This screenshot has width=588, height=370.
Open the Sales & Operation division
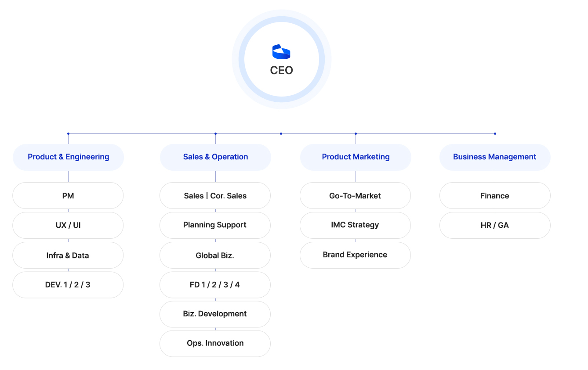tap(215, 157)
